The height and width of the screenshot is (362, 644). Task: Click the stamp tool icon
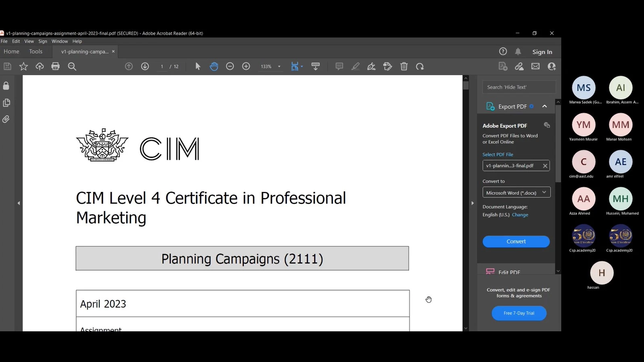[388, 66]
